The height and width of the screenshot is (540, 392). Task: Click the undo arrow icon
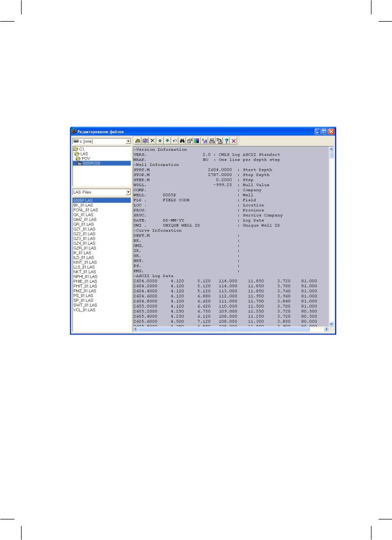(x=175, y=141)
